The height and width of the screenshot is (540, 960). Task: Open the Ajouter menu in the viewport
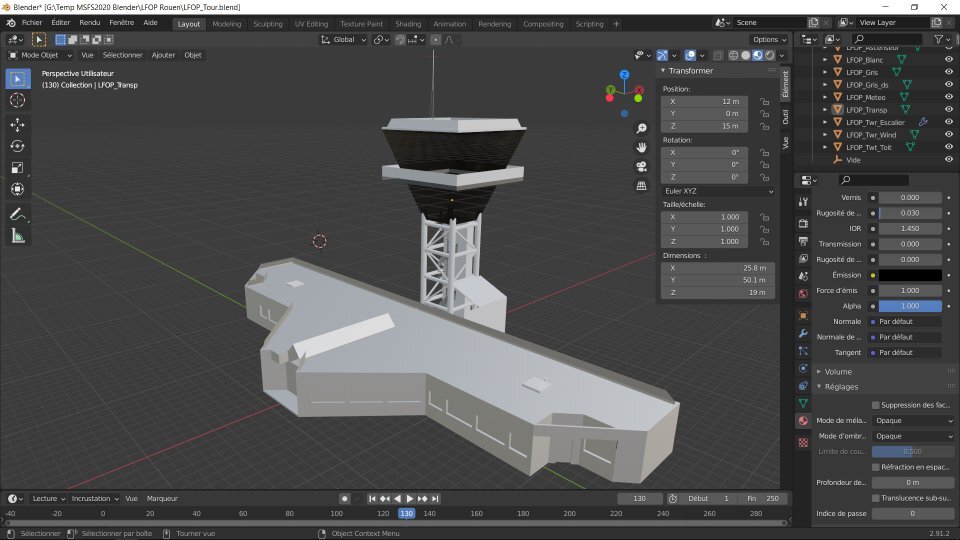tap(163, 55)
